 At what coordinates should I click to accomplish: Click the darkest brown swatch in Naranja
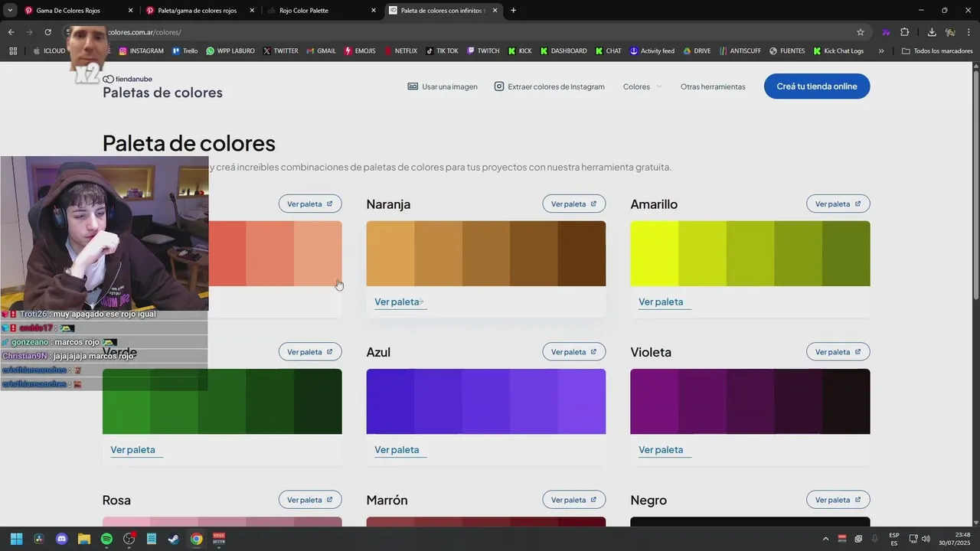582,253
